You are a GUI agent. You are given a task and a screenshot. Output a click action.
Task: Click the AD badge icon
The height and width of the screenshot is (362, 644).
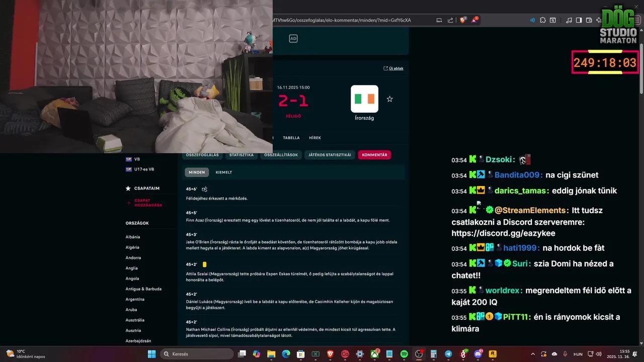click(x=293, y=38)
